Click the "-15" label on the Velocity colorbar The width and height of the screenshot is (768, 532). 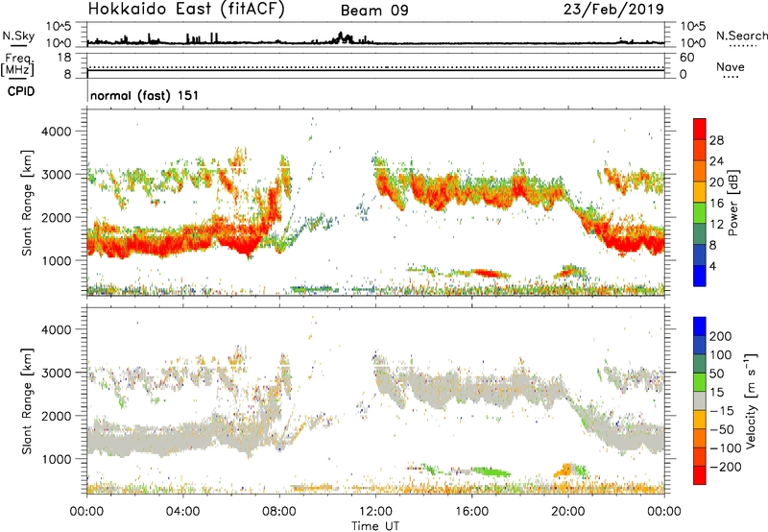click(x=722, y=411)
